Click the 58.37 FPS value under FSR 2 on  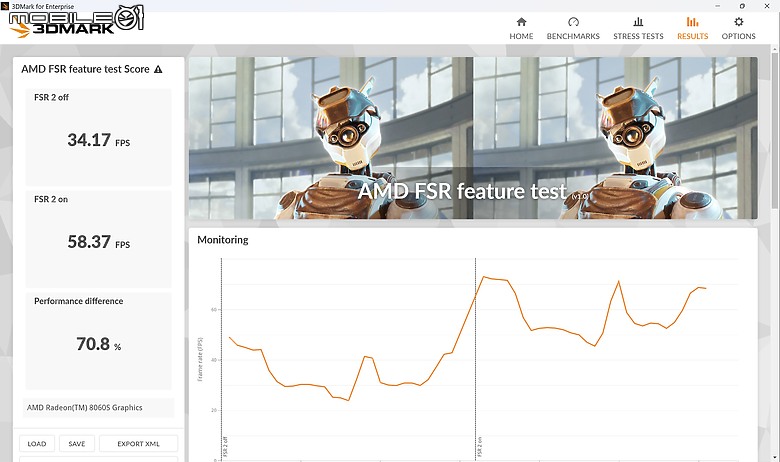coord(98,242)
